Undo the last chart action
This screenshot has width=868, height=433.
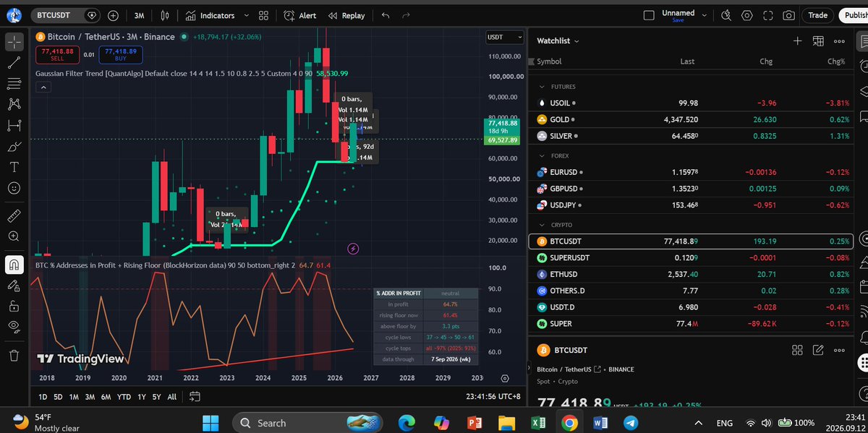(386, 15)
